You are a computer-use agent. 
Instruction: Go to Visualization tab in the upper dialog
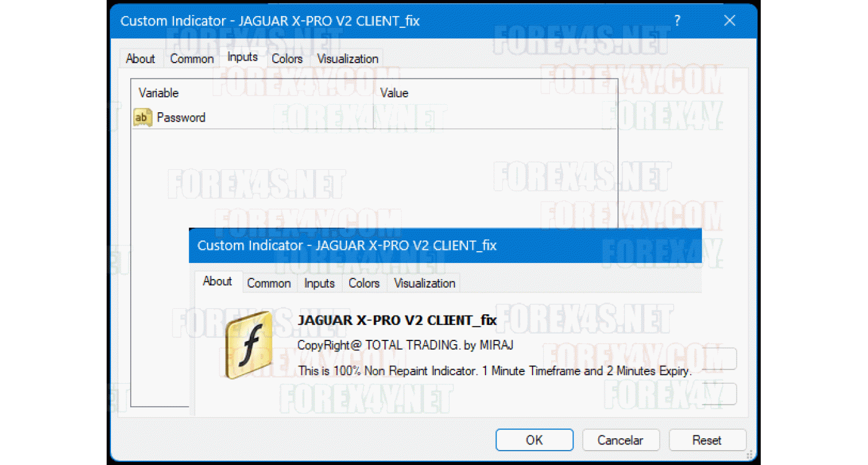click(x=347, y=59)
